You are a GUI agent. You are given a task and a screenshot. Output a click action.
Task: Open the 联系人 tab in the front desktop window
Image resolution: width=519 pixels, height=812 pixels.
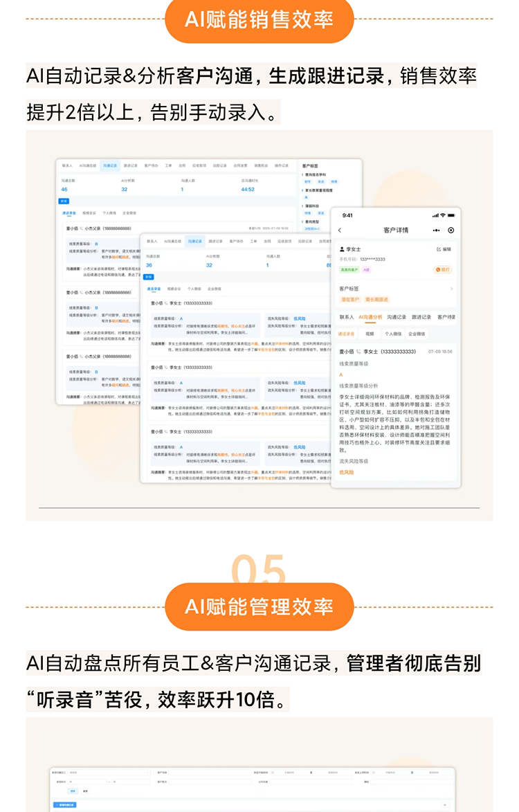(152, 242)
